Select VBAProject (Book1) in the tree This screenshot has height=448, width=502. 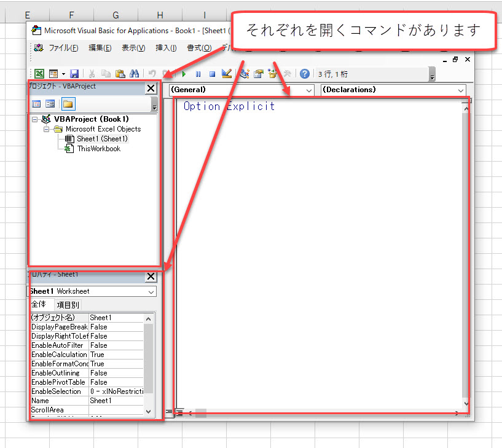tap(91, 119)
